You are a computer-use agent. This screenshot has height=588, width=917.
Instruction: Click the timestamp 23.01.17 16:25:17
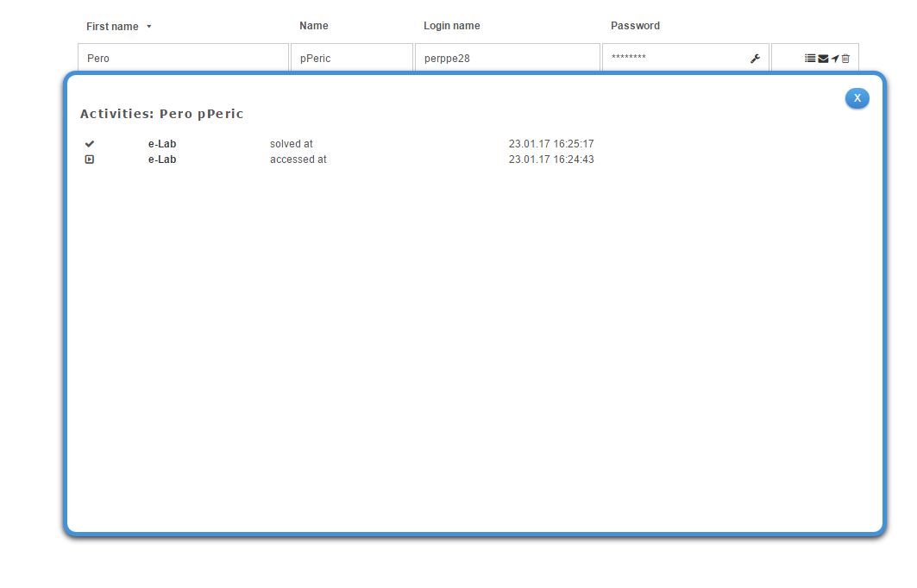pos(551,144)
